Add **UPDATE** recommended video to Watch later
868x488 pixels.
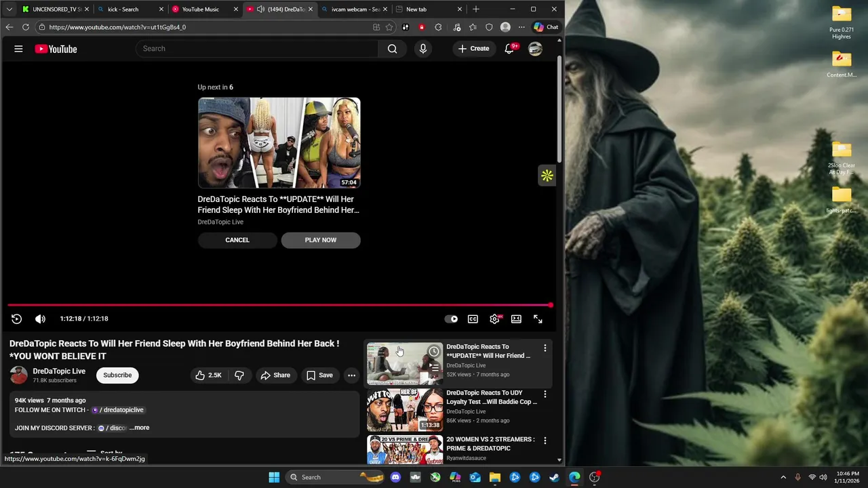(434, 352)
